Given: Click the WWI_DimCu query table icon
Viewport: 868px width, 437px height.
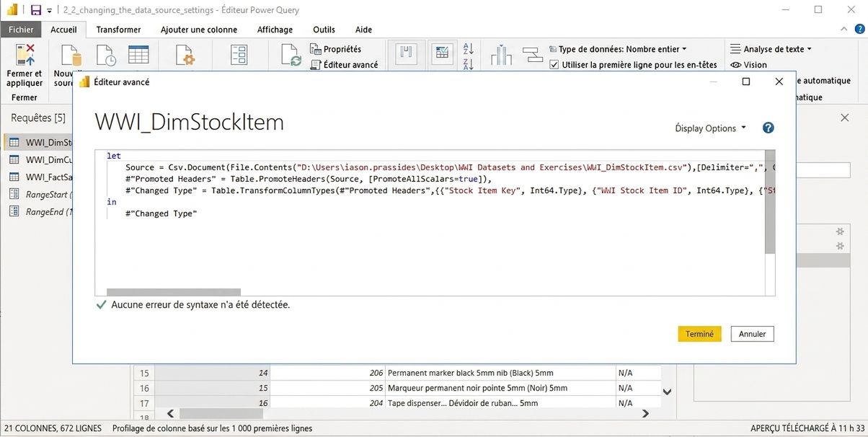Looking at the screenshot, I should (x=14, y=159).
